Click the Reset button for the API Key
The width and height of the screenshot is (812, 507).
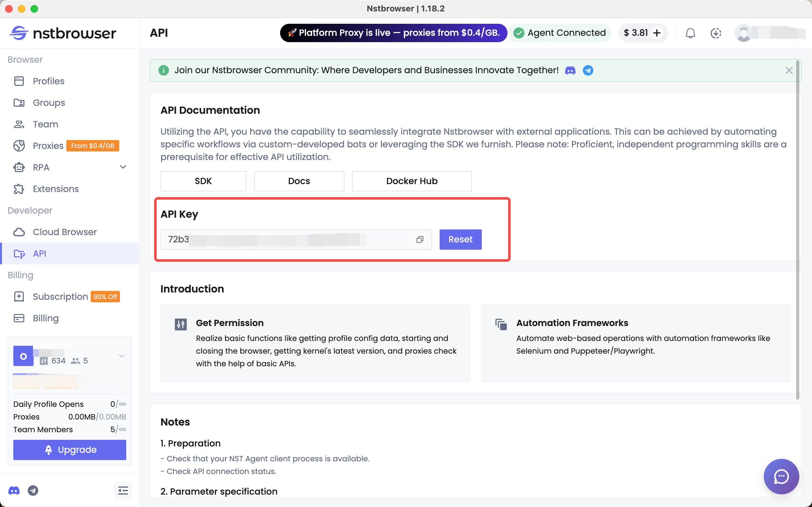pos(460,240)
